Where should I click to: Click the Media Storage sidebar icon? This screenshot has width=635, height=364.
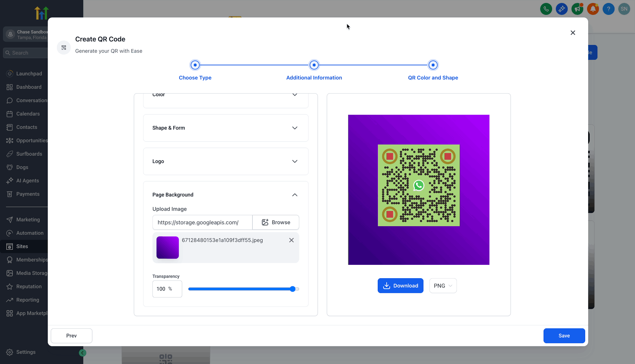pyautogui.click(x=10, y=273)
